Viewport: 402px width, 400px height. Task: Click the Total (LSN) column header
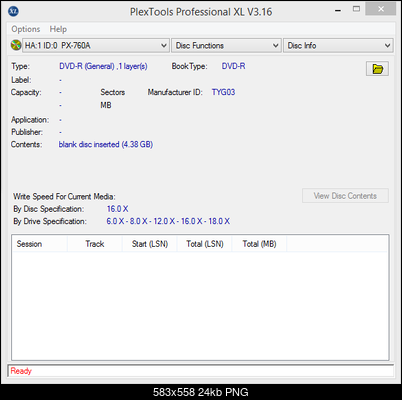(x=205, y=244)
